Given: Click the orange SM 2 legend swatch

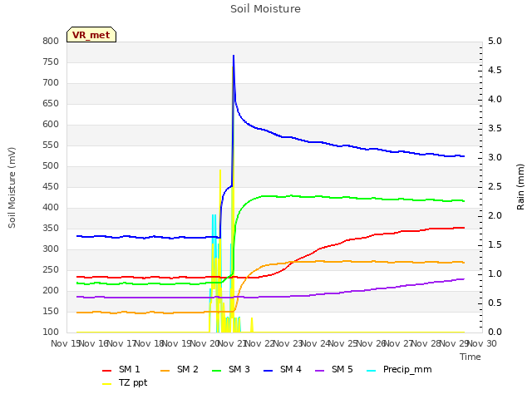Looking at the screenshot, I should point(165,371).
